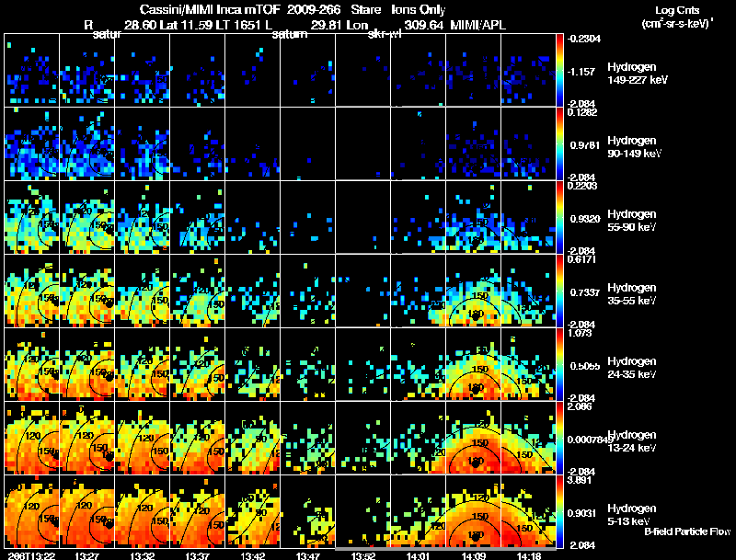
Task: Click the 1.073 color scale maximum
Action: point(579,333)
